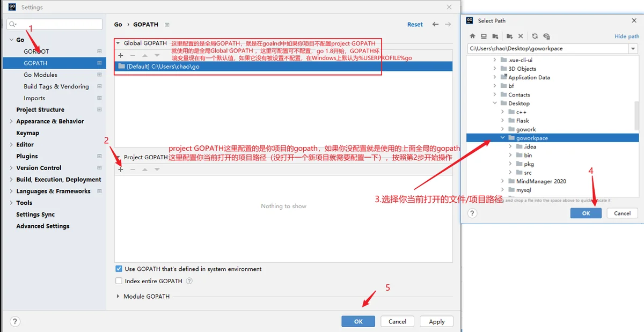Screen dimensions: 644x332
Task: Expand Appearance & Behavior settings
Action: click(x=11, y=121)
